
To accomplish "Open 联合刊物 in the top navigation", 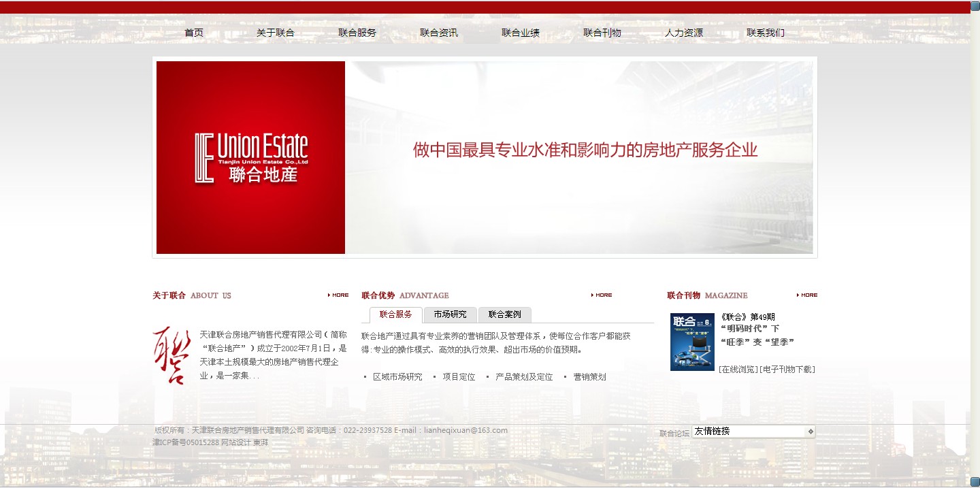I will point(602,33).
